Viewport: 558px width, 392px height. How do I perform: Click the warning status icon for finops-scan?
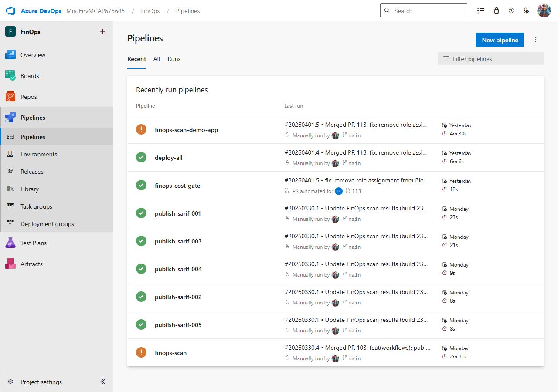tap(141, 352)
